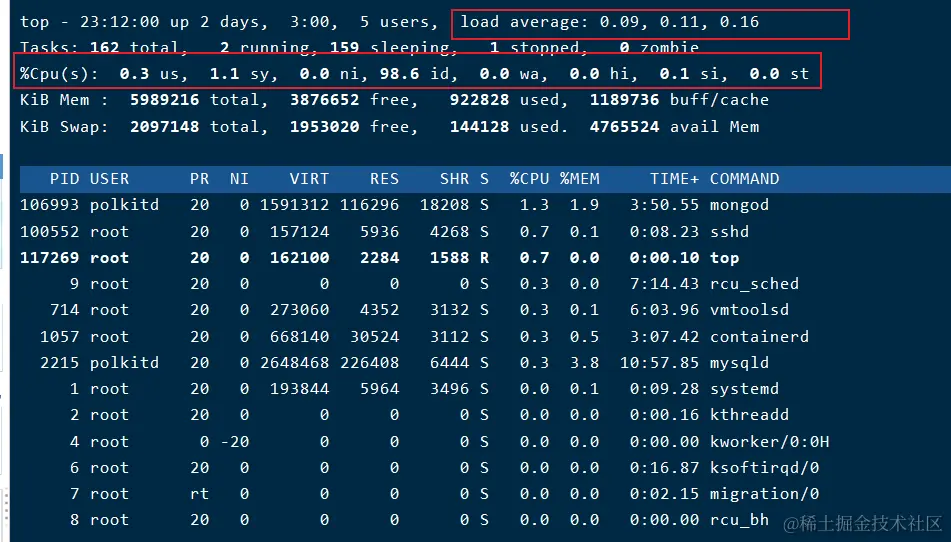Select the 1953020 free swap value
This screenshot has width=951, height=542.
coord(324,127)
